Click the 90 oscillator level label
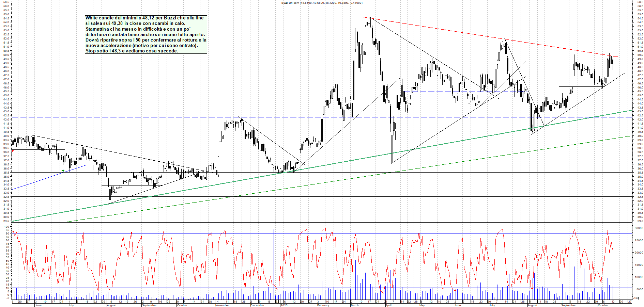The width and height of the screenshot is (644, 307). pyautogui.click(x=7, y=234)
